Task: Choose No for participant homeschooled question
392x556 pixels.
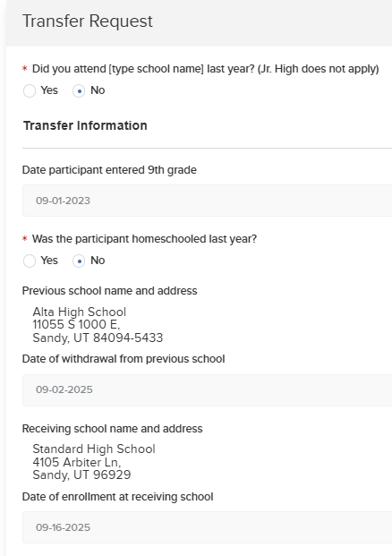Action: tap(79, 261)
